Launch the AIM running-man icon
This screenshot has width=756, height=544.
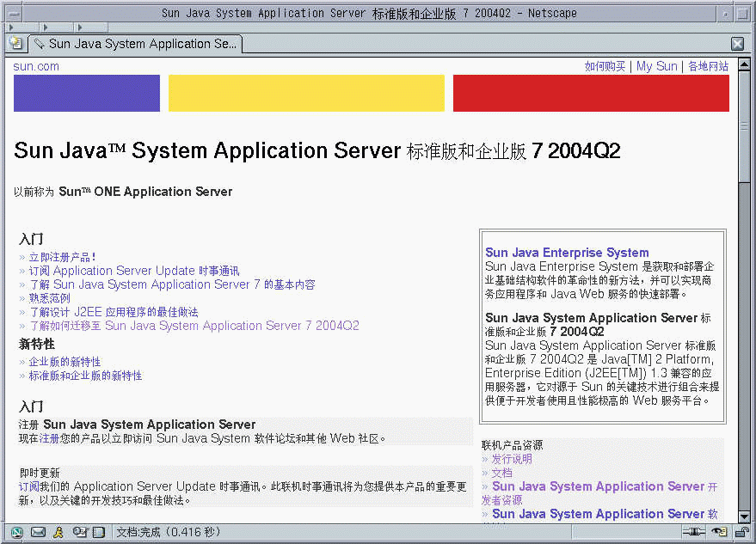click(58, 532)
